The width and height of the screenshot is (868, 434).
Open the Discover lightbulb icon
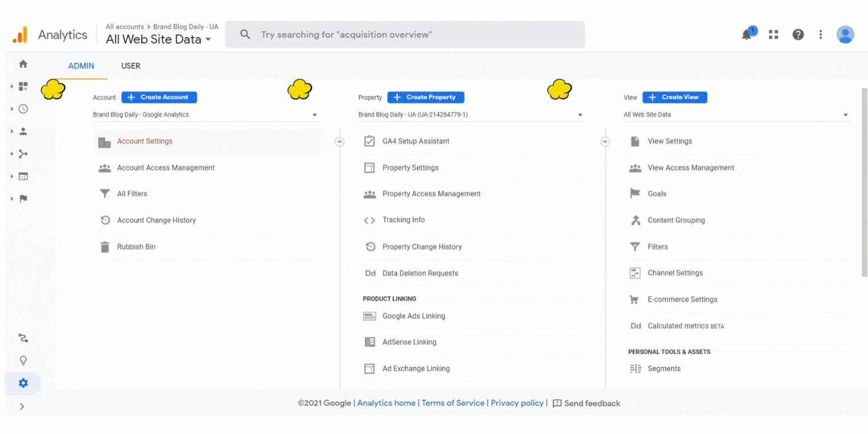click(23, 361)
